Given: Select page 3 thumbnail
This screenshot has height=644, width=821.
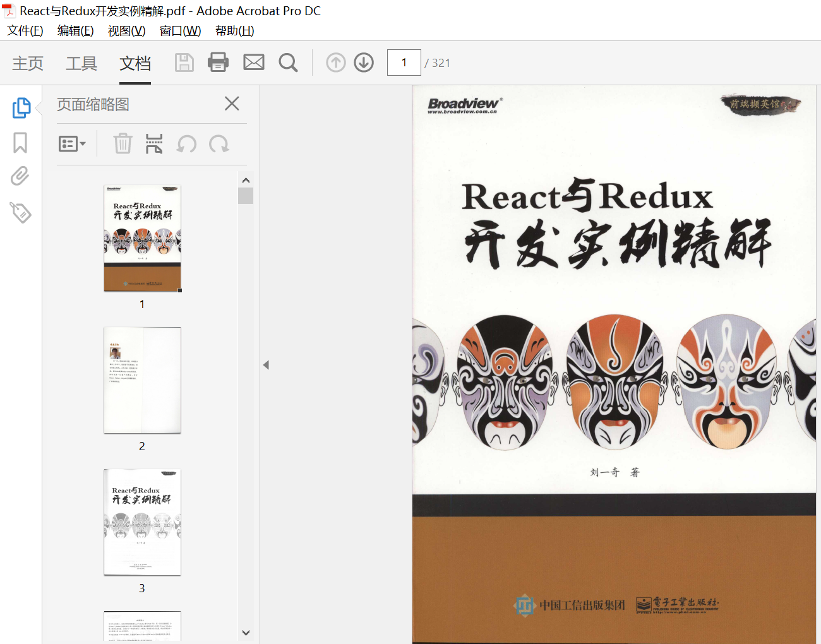Looking at the screenshot, I should 143,522.
